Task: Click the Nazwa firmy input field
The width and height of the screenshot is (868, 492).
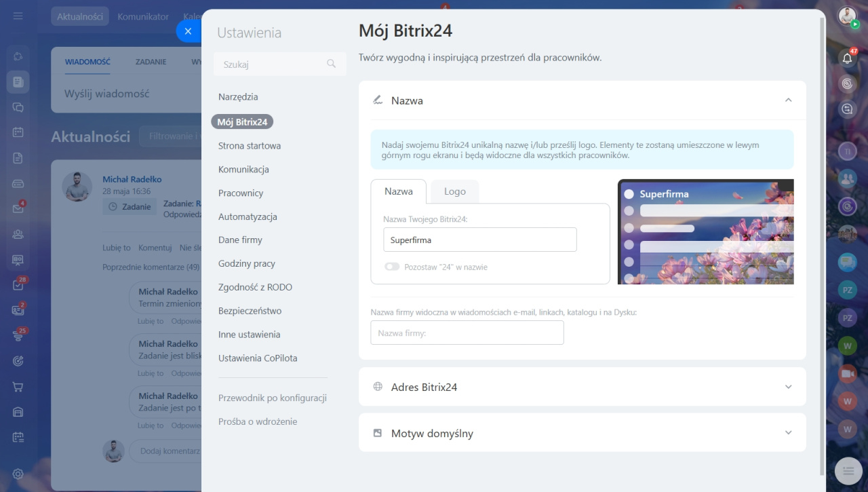Action: point(467,333)
